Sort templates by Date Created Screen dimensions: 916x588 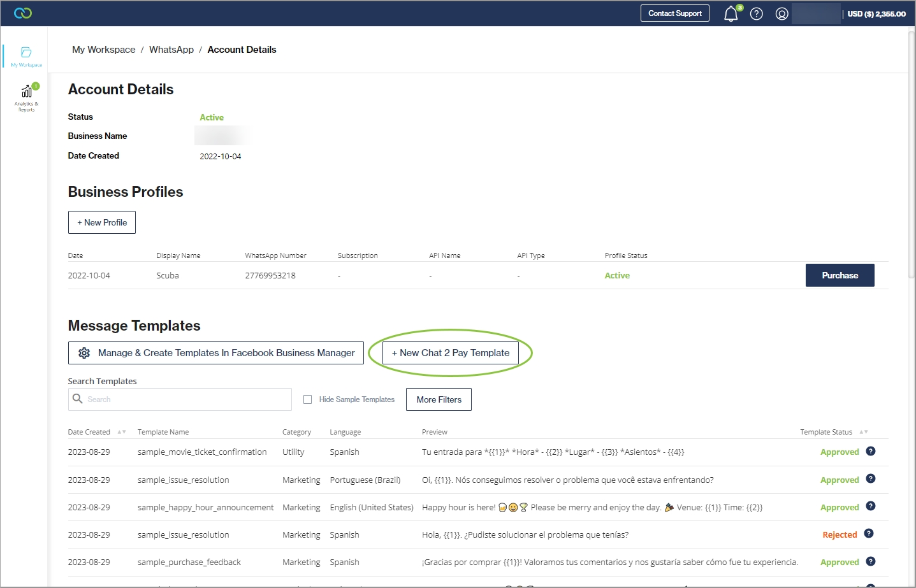coord(121,432)
